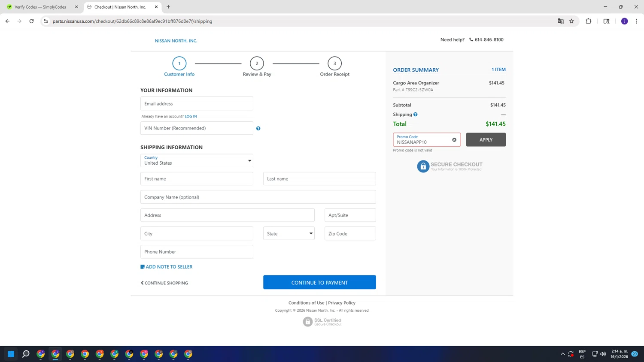
Task: Show the Shipping help tooltip icon
Action: 415,115
